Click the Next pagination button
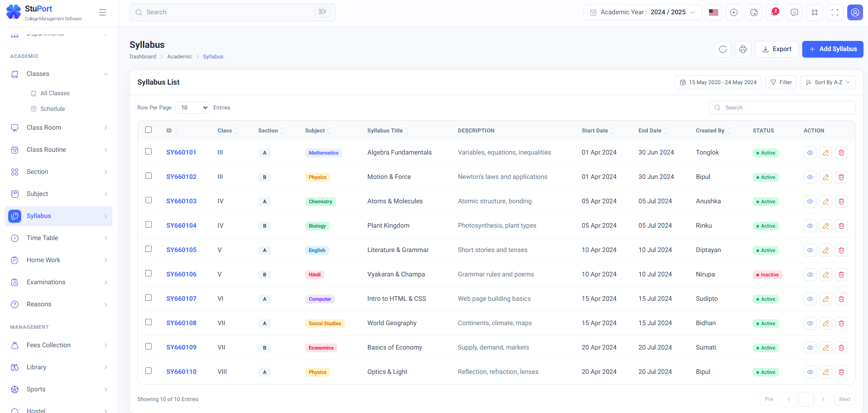 coord(845,399)
